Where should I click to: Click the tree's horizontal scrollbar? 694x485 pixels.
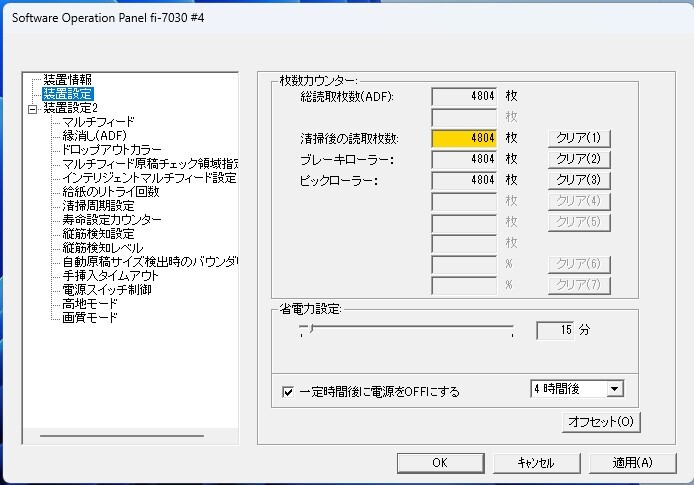coord(122,436)
